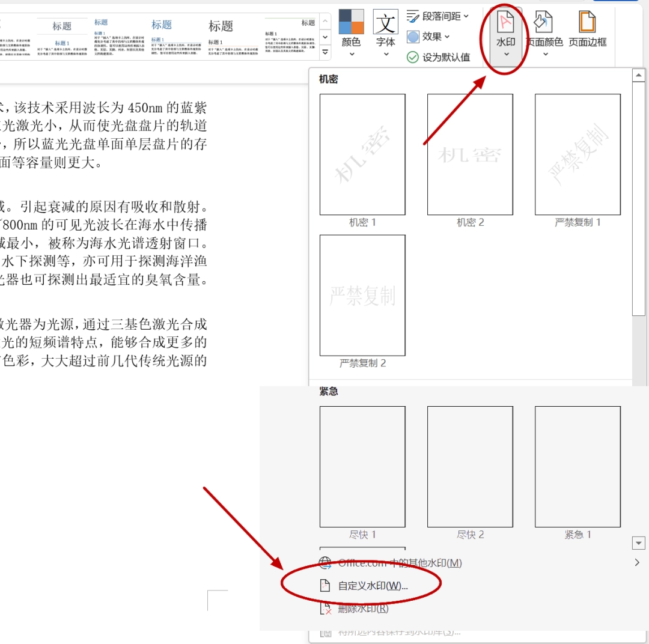Pick the 紧急 1 watermark thumbnail

(x=577, y=466)
